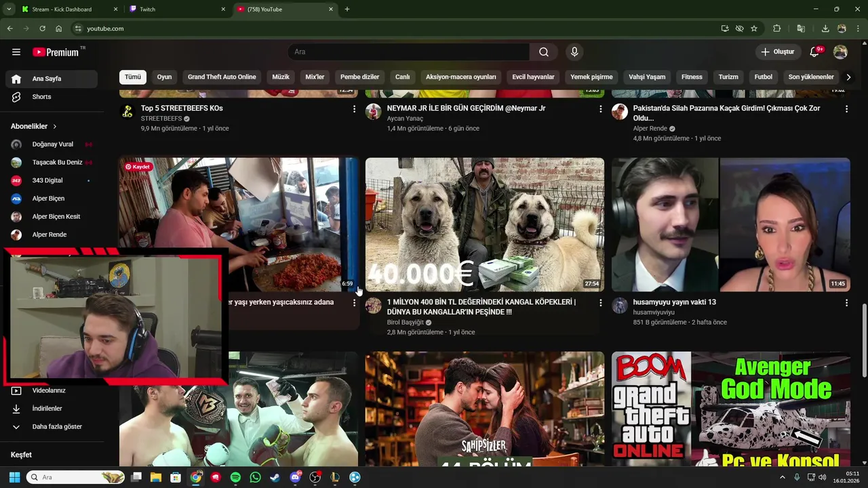
Task: Expand Daha fazla göster in sidebar
Action: [52, 427]
